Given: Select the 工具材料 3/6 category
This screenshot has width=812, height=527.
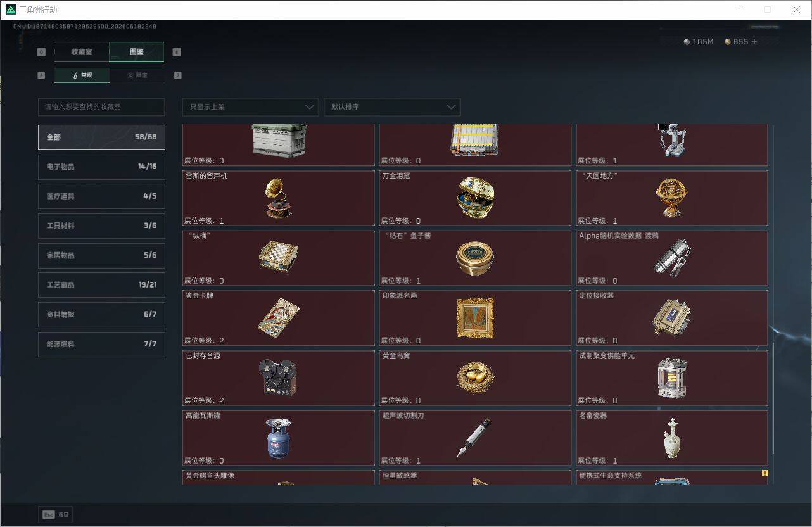Looking at the screenshot, I should click(x=101, y=225).
